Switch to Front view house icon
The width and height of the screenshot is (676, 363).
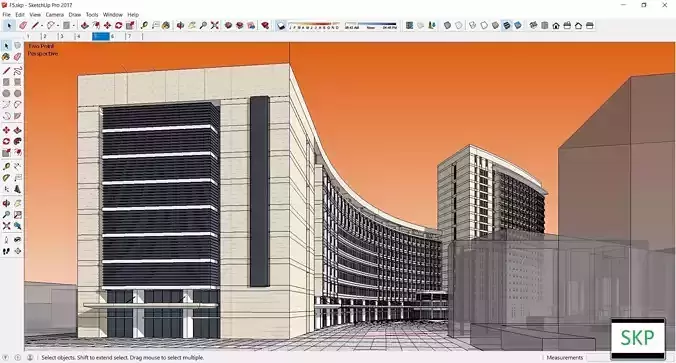556,25
